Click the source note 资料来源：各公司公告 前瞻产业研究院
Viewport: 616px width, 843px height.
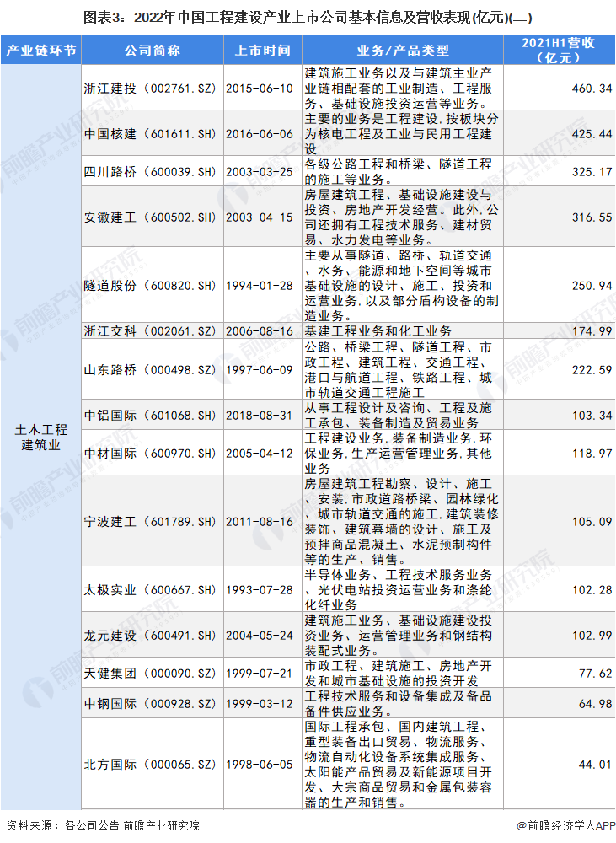(102, 825)
